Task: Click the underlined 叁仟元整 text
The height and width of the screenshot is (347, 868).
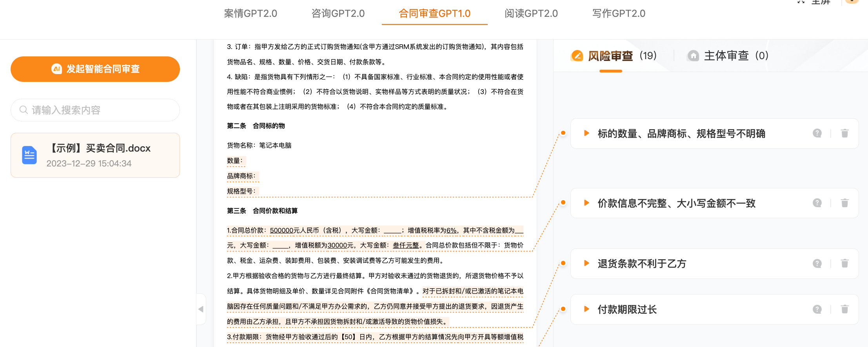Action: 406,245
